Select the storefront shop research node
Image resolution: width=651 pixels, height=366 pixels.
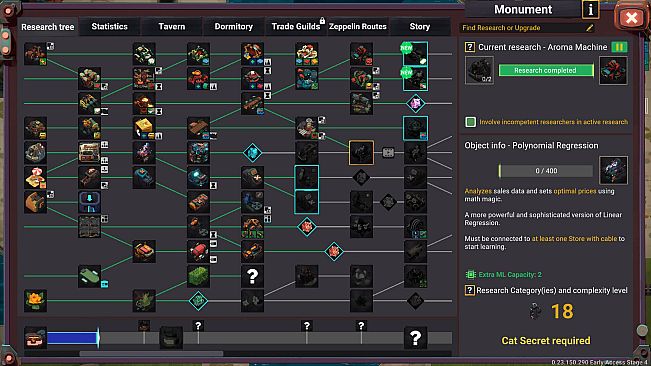(89, 152)
